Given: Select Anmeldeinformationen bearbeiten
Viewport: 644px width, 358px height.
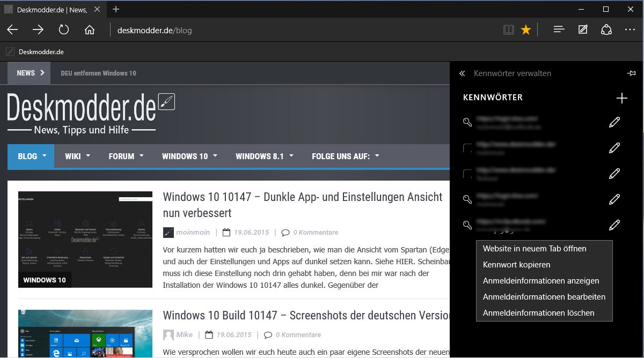Looking at the screenshot, I should pos(544,297).
